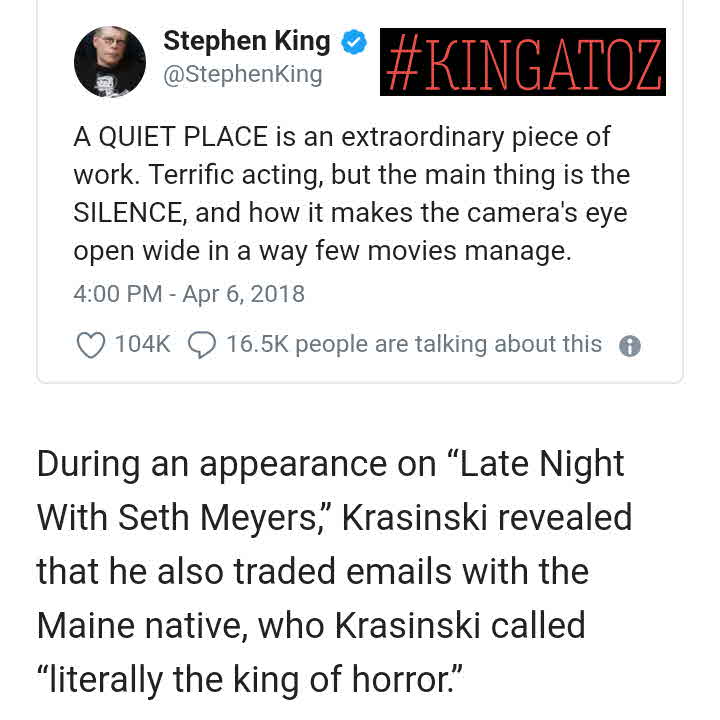
Task: Click the blue verified badge
Action: pos(354,42)
